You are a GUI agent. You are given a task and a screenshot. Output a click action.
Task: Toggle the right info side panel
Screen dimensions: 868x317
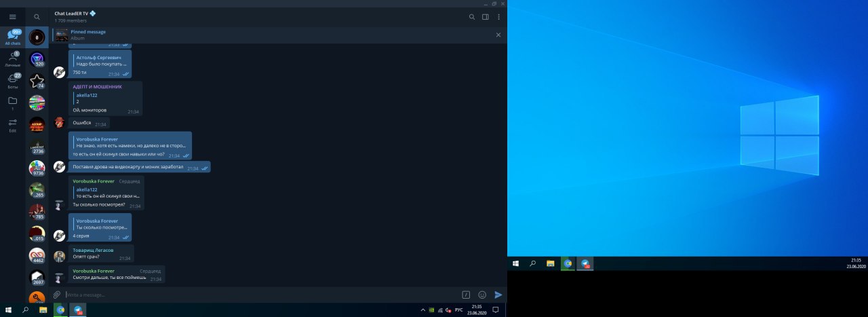[486, 17]
